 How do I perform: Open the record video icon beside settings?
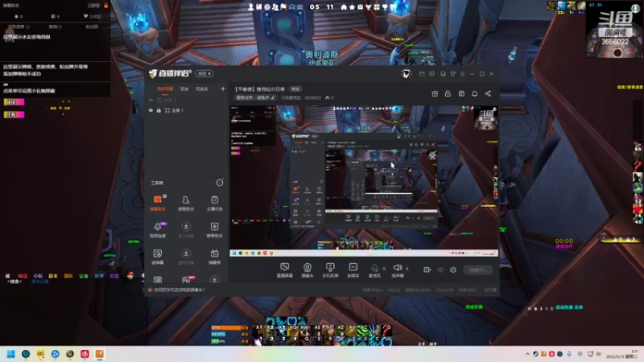tap(427, 269)
